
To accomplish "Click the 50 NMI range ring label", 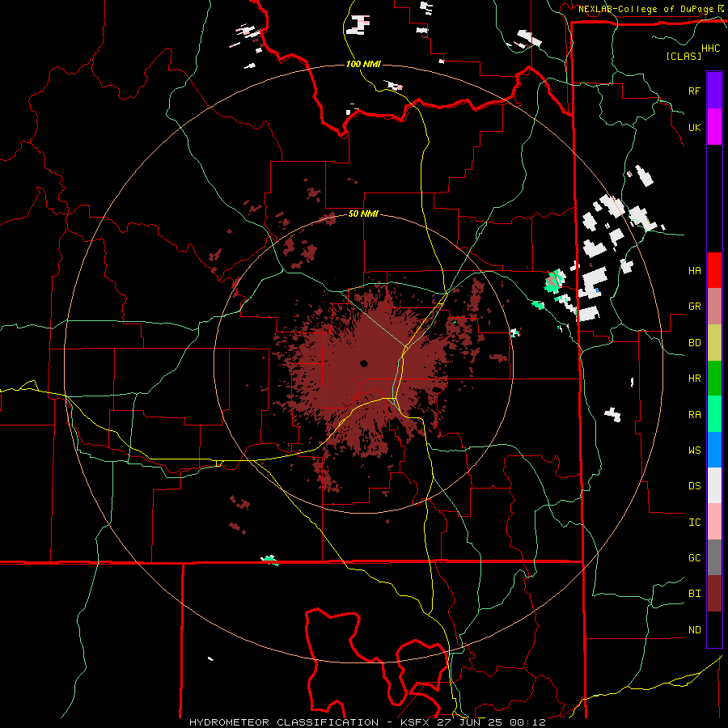I will coord(363,214).
